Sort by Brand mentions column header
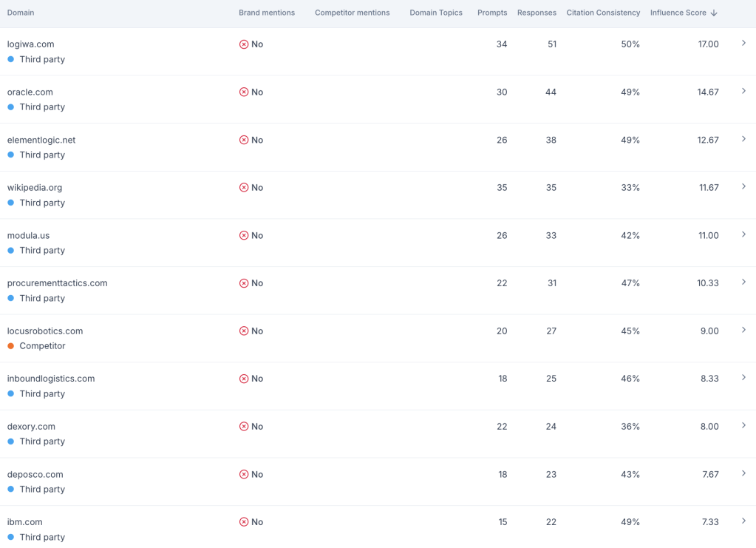The height and width of the screenshot is (548, 756). pyautogui.click(x=267, y=13)
